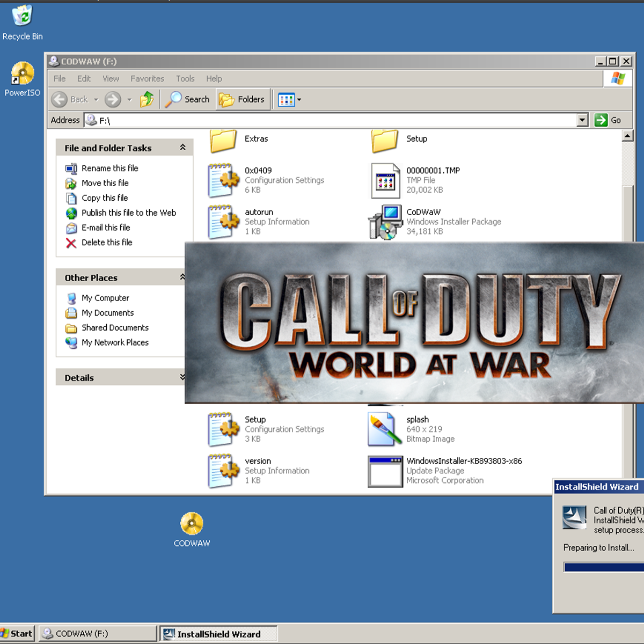Open Shared Documents from Other Places

115,327
